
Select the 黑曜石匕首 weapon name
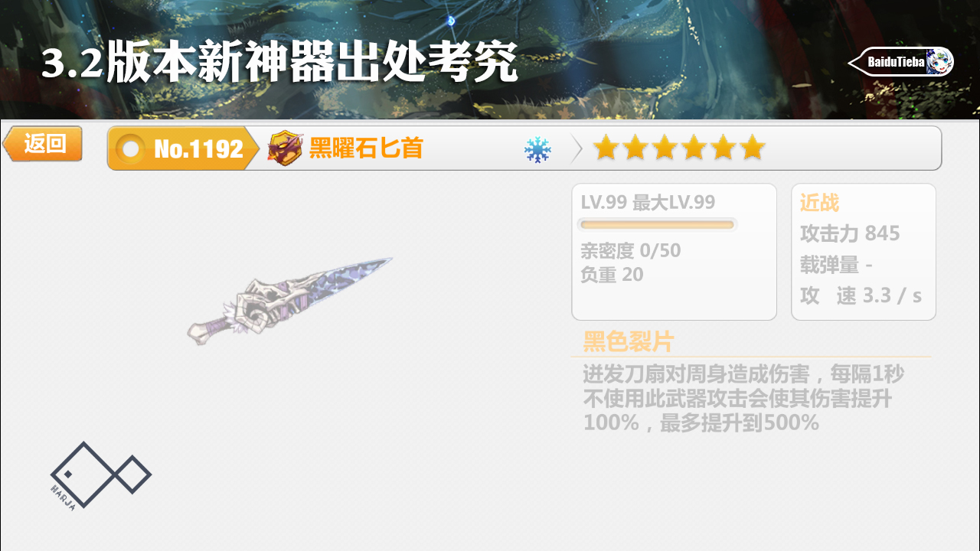[x=366, y=148]
